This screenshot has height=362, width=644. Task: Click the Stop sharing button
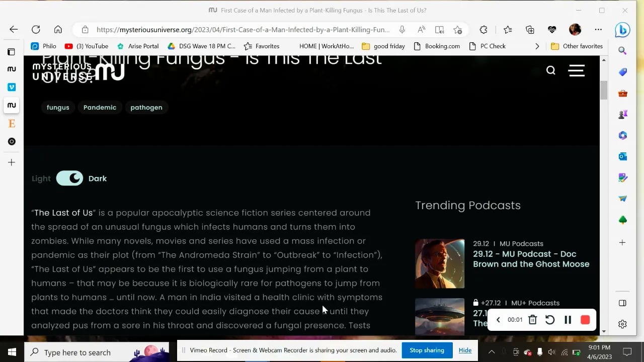pyautogui.click(x=427, y=350)
